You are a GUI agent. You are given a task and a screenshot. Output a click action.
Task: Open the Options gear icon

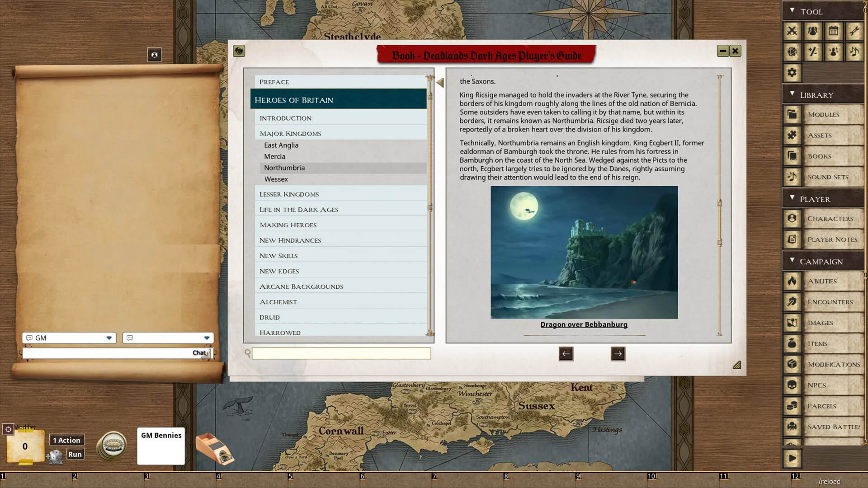(792, 73)
